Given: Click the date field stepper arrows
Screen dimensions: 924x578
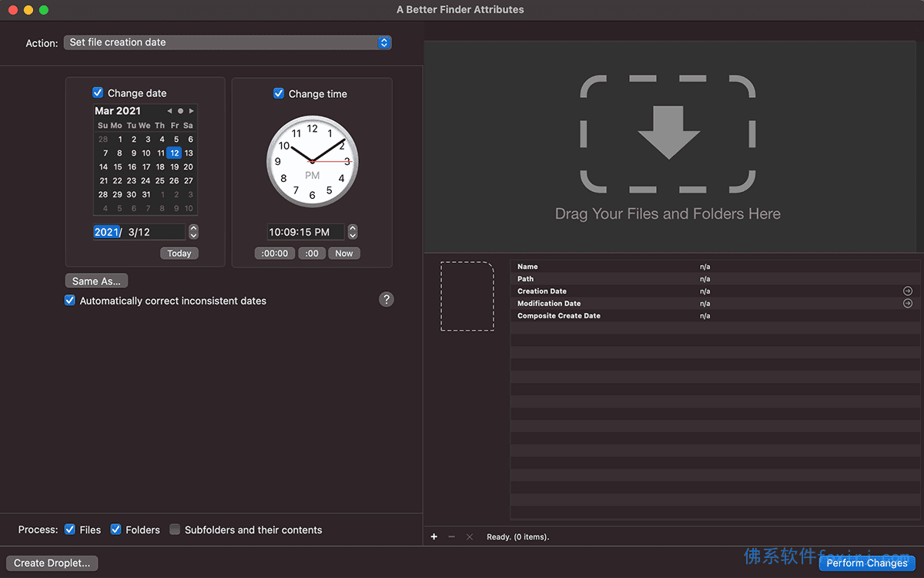Looking at the screenshot, I should pyautogui.click(x=193, y=231).
